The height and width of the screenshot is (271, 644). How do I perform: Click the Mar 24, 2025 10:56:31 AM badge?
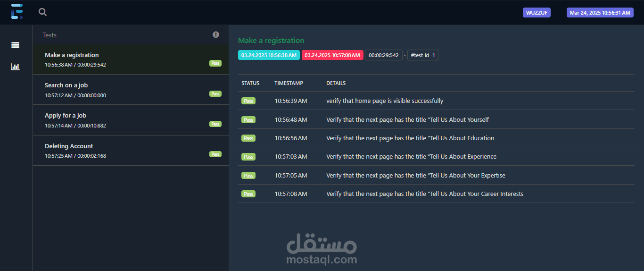coord(600,13)
